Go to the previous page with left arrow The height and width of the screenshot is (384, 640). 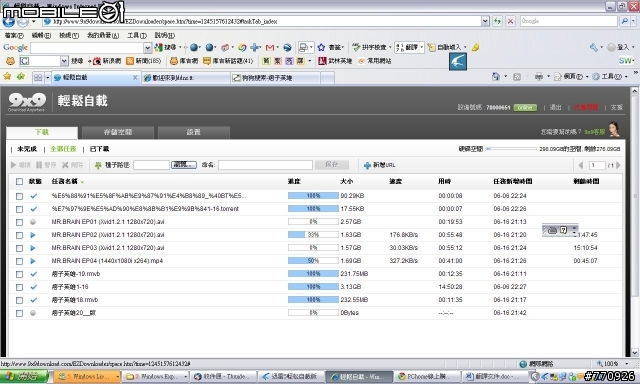pos(581,165)
